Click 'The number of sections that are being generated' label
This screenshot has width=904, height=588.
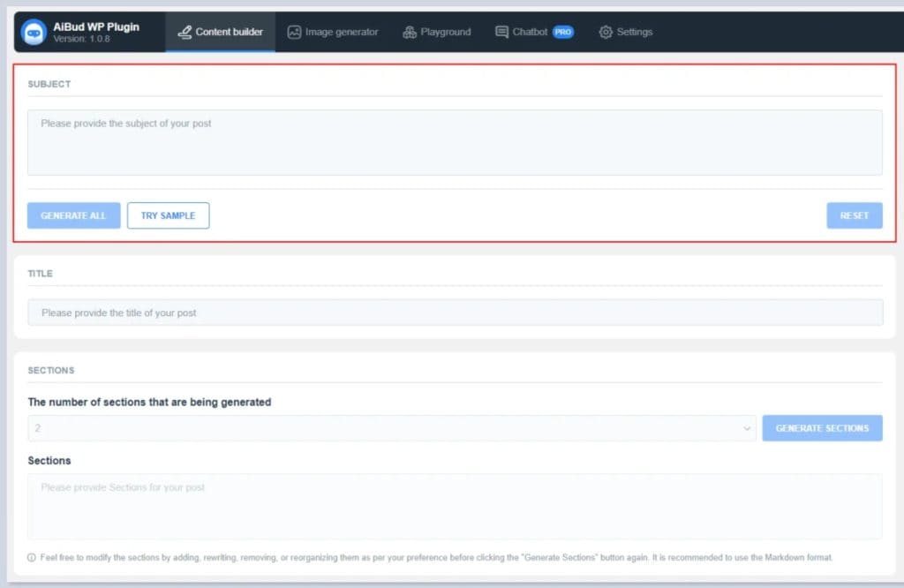(x=149, y=402)
